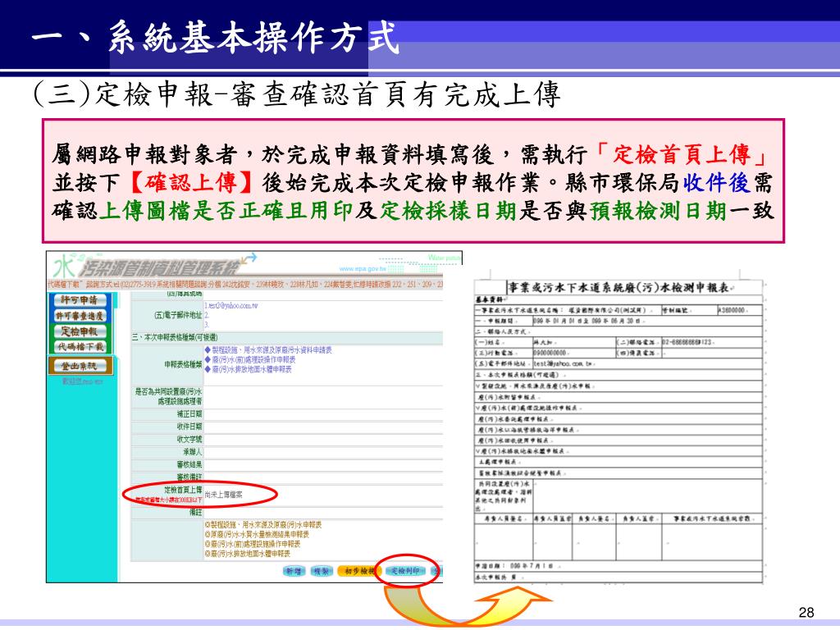This screenshot has height=630, width=840.
Task: Open the orange 製程設施、用水來源及原廢(污)水申報表 link
Action: [x=263, y=524]
